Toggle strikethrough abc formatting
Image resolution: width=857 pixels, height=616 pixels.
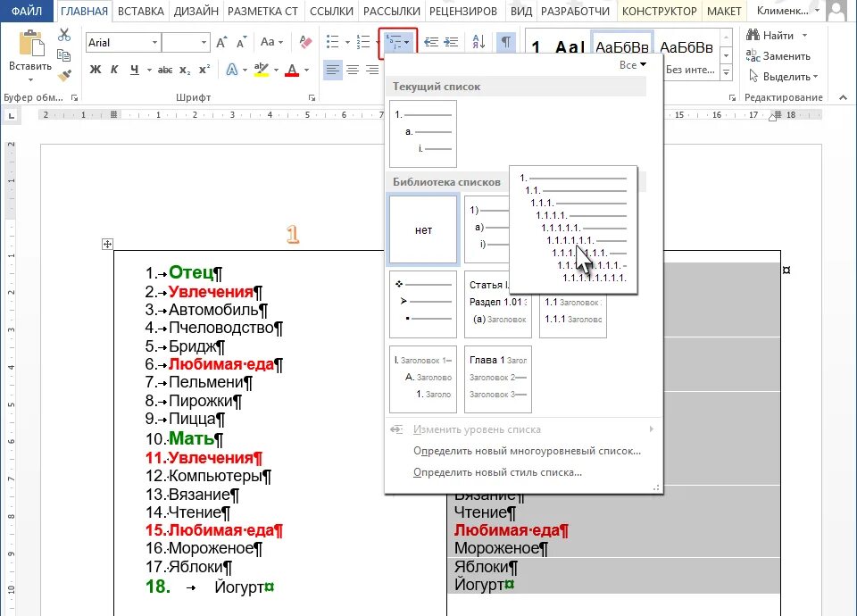click(x=164, y=70)
